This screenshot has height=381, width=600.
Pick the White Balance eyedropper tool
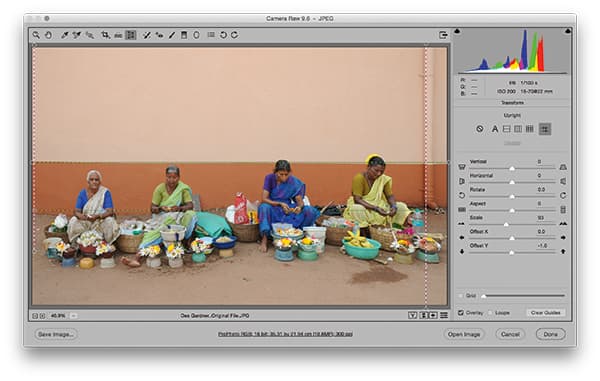[65, 35]
